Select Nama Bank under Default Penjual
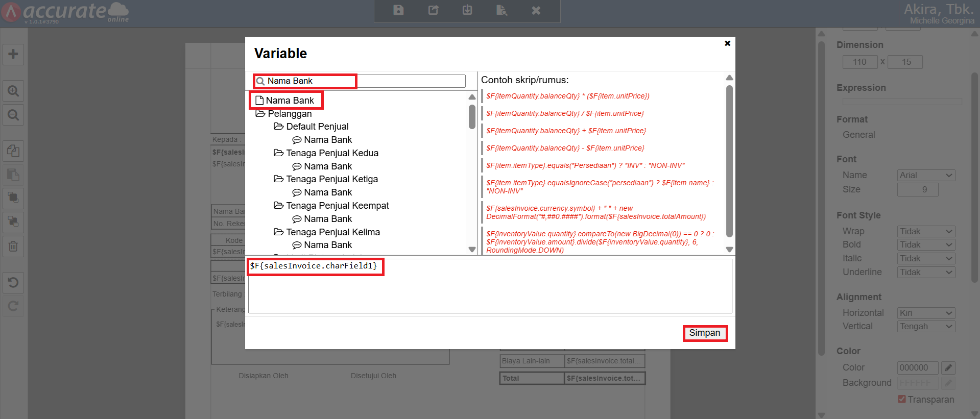This screenshot has width=980, height=419. pos(327,140)
